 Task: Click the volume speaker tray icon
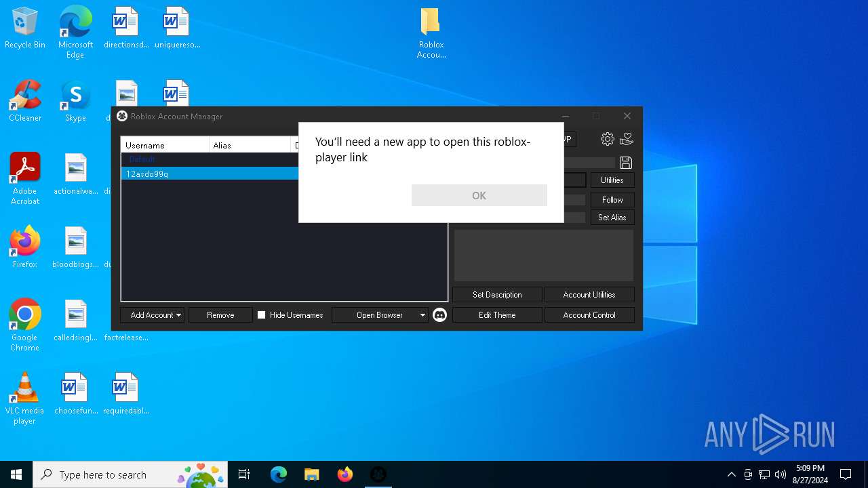pyautogui.click(x=781, y=474)
